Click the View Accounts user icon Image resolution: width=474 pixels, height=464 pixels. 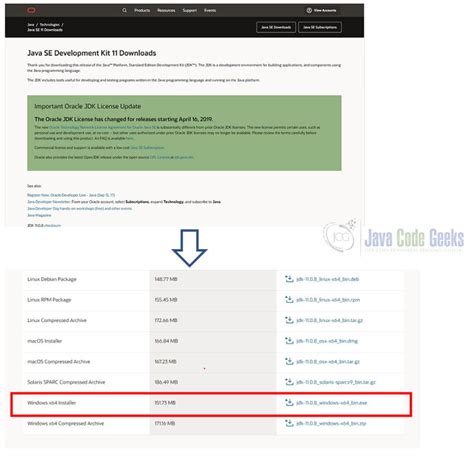pyautogui.click(x=309, y=10)
